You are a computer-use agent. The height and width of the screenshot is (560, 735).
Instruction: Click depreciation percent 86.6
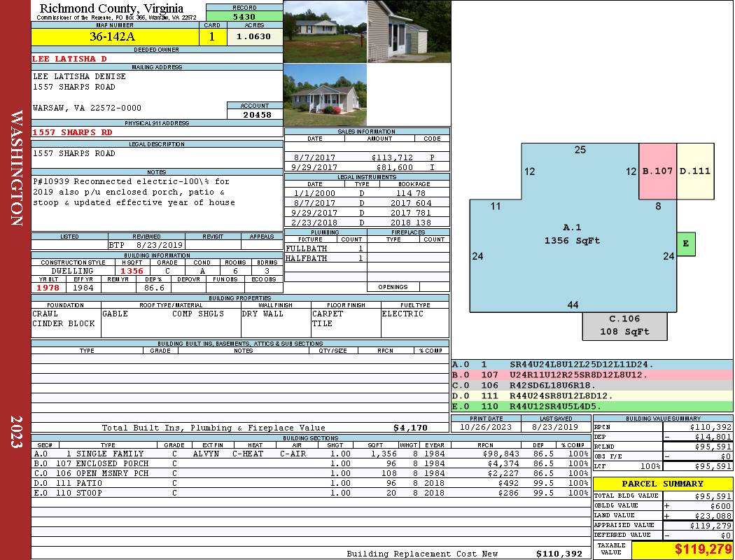[x=154, y=288]
